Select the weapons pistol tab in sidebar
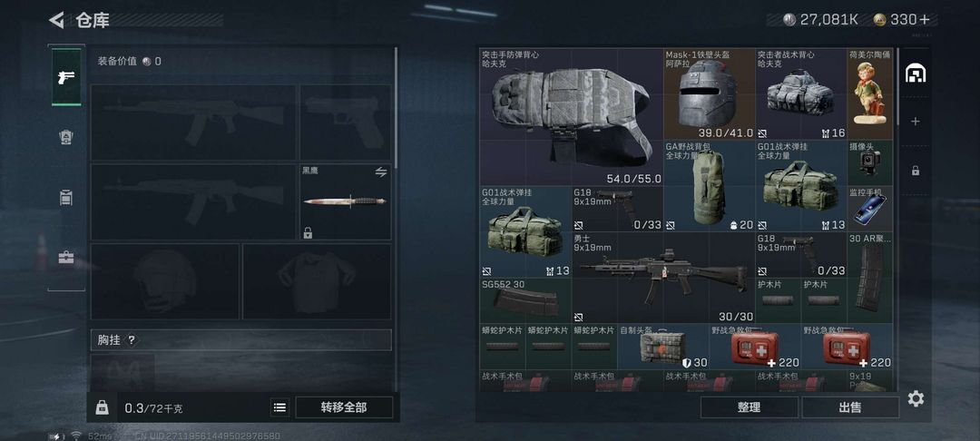Image resolution: width=980 pixels, height=441 pixels. point(66,77)
